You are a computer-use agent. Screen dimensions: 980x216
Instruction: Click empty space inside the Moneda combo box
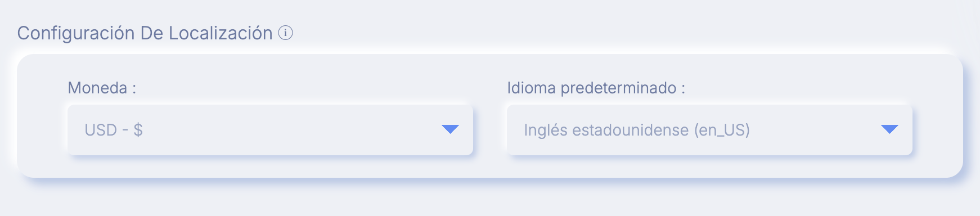[x=293, y=130]
